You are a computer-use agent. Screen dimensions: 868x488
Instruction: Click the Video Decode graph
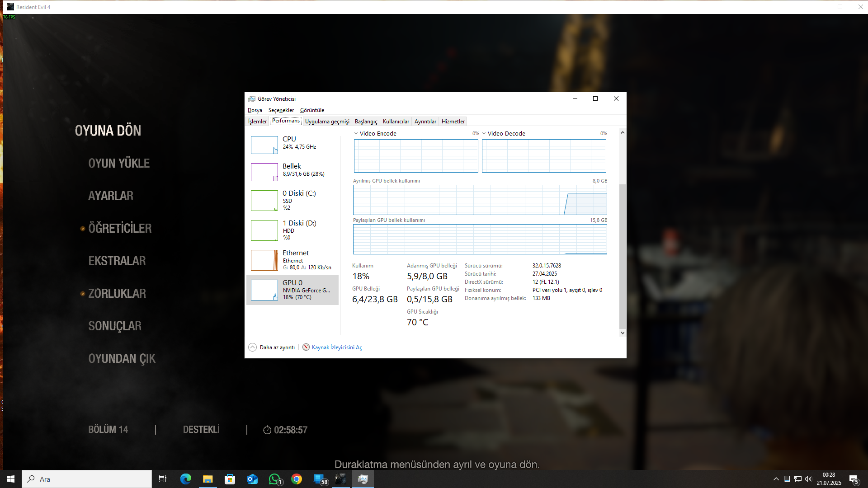click(544, 156)
